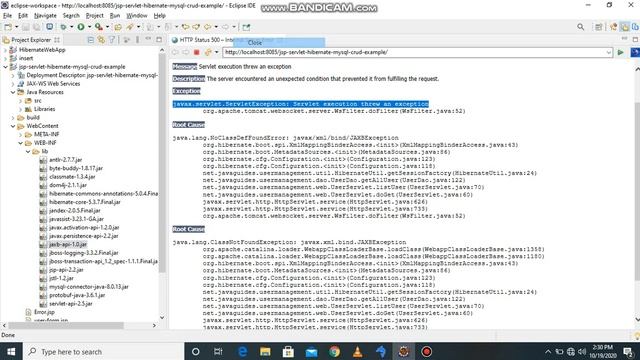Click the Project Explorer vertical scrollbar

point(162,163)
